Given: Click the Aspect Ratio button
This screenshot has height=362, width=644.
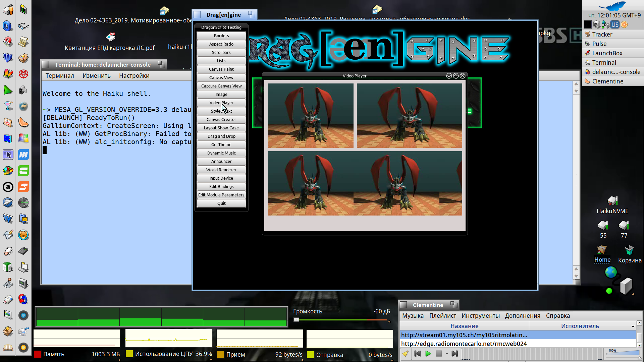Looking at the screenshot, I should pos(221,44).
